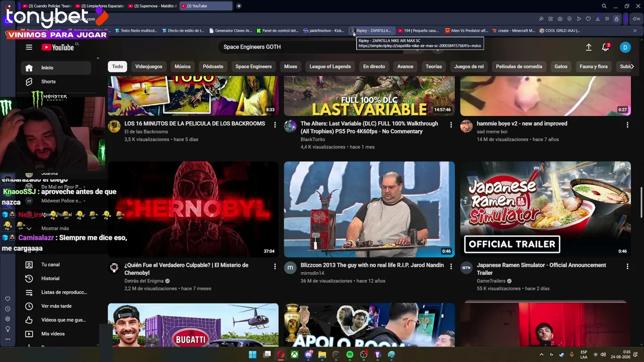Viewport: 644px width, 362px height.
Task: Open more options for Chernobyl video
Action: pos(275,266)
